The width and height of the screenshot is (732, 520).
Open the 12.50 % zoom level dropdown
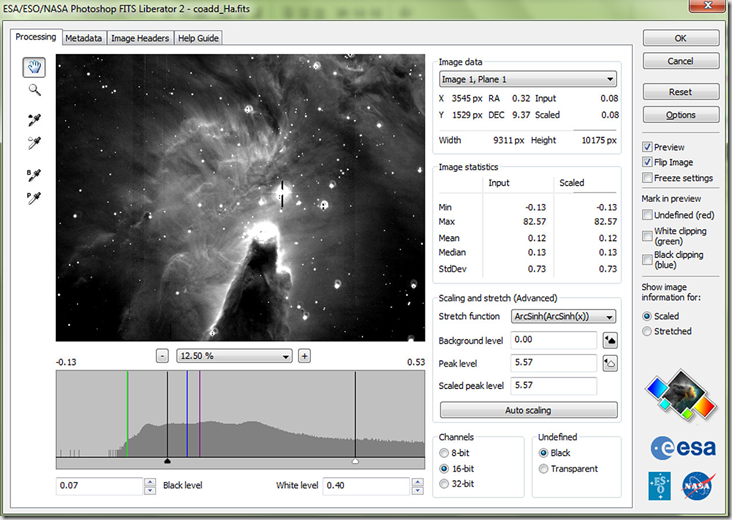(x=234, y=356)
